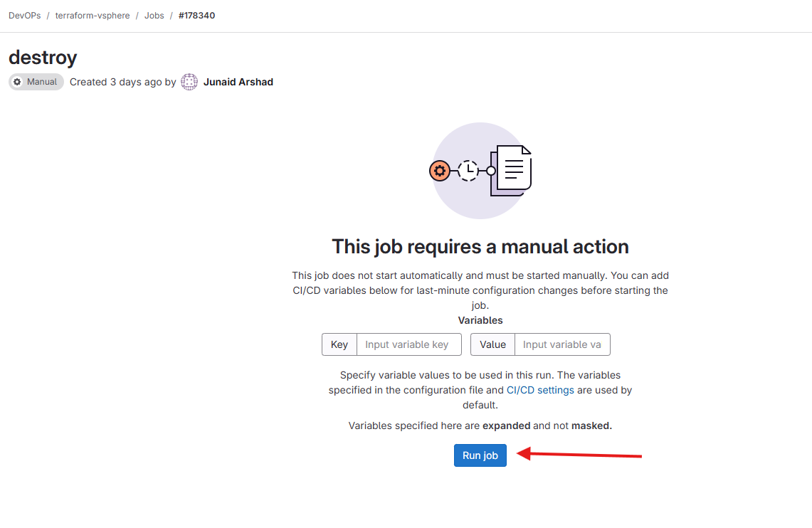812x528 pixels.
Task: Click the red arrow pointing to Run job
Action: click(579, 455)
